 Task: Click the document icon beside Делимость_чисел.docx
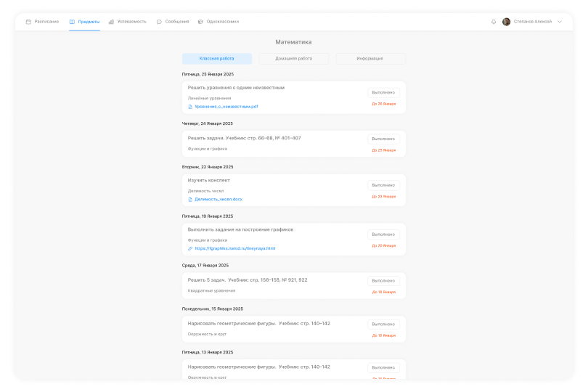(x=190, y=199)
